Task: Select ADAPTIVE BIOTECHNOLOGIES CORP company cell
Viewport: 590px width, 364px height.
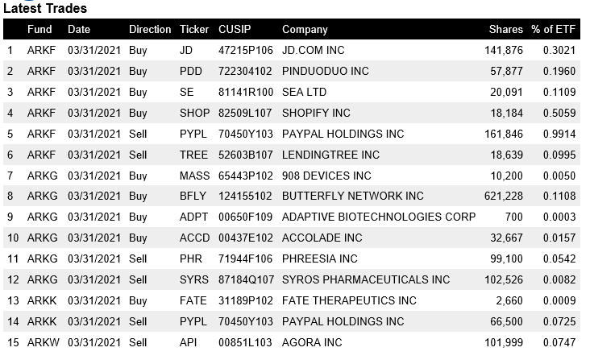Action: pyautogui.click(x=379, y=217)
